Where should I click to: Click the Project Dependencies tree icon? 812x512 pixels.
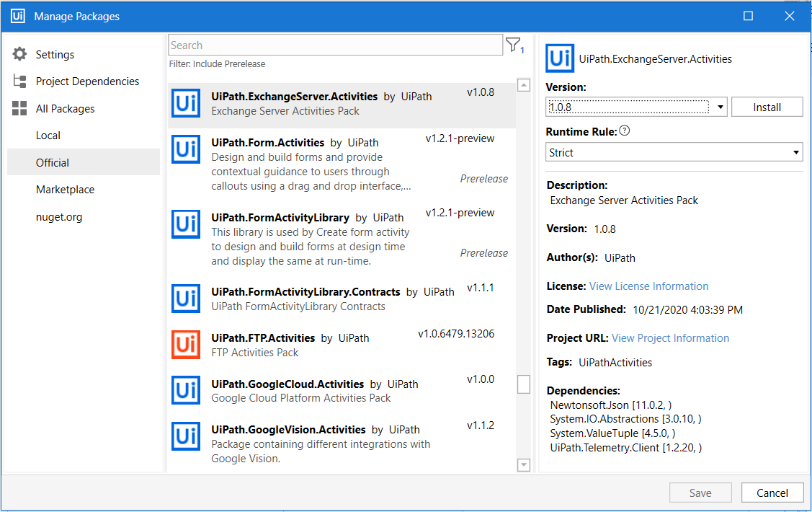[x=19, y=81]
